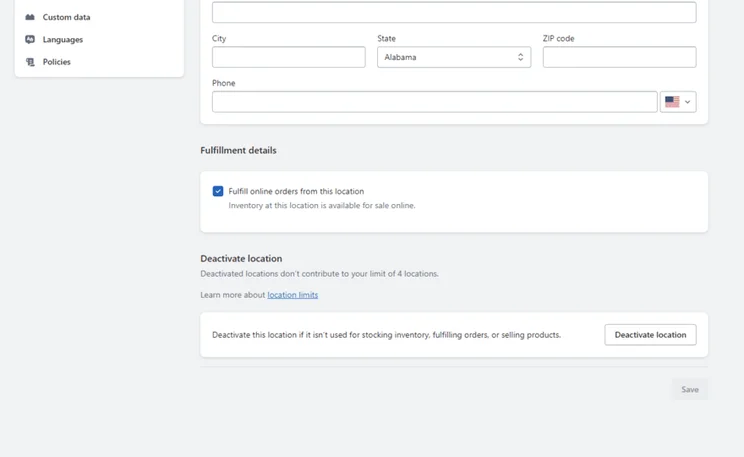
Task: Open Policies settings
Action: tap(56, 62)
